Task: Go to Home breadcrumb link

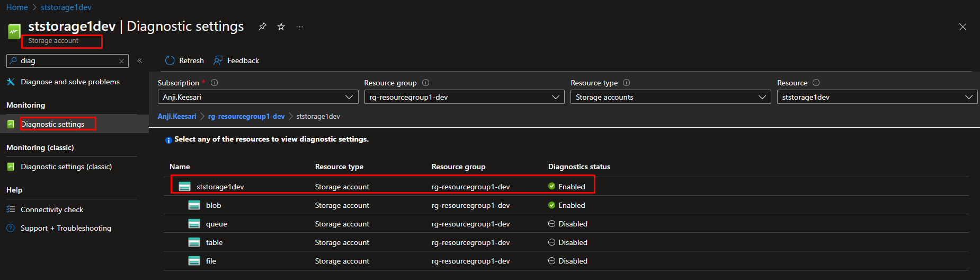Action: point(17,7)
